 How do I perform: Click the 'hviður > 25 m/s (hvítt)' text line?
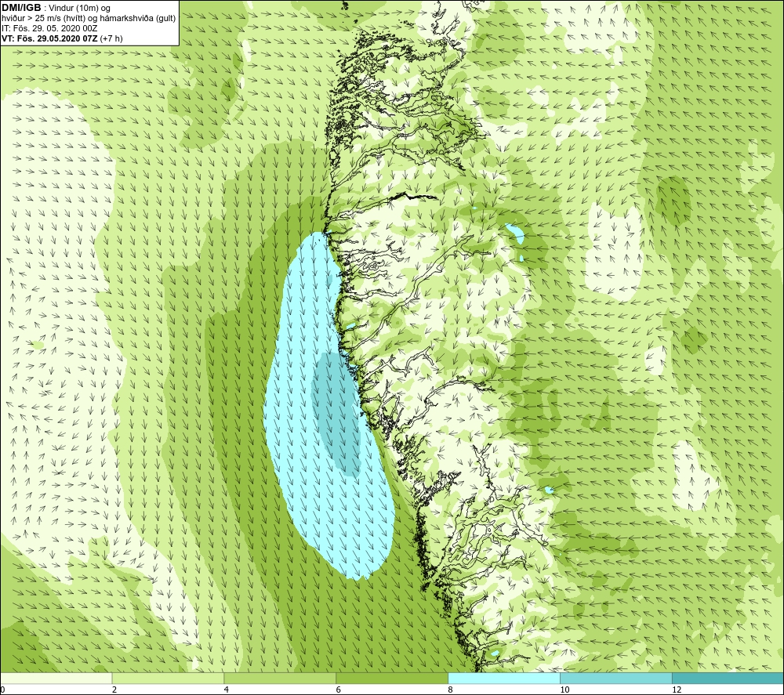tap(89, 19)
